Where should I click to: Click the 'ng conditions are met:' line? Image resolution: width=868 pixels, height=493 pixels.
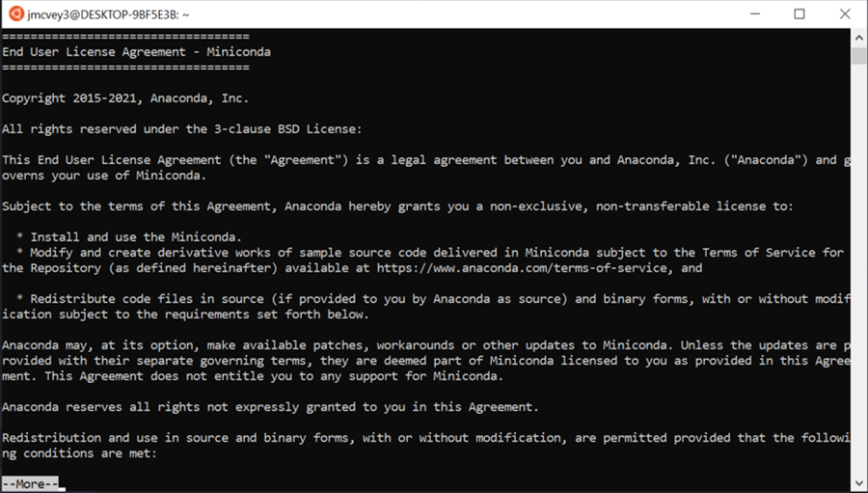pyautogui.click(x=80, y=453)
